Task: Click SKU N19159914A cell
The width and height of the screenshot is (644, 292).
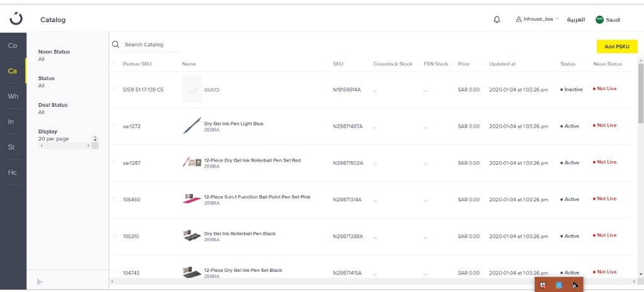Action: pos(347,89)
